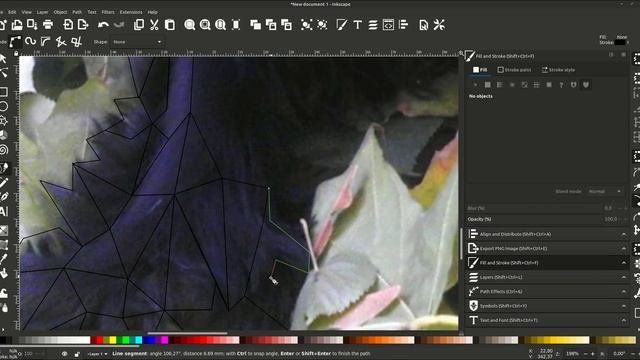Pick the magenta palette swatch
640x360 pixels.
[x=165, y=340]
